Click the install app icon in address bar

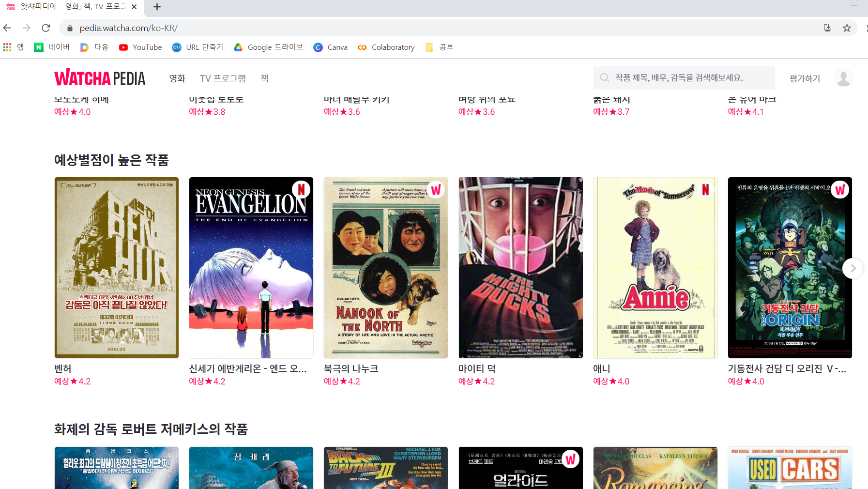(827, 28)
